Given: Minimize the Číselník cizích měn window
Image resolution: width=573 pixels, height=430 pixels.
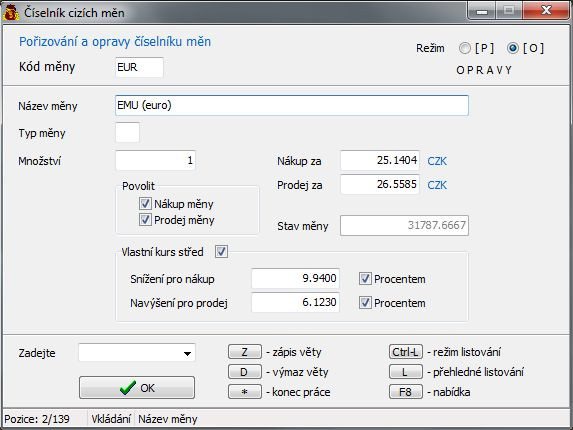Looking at the screenshot, I should [x=482, y=11].
